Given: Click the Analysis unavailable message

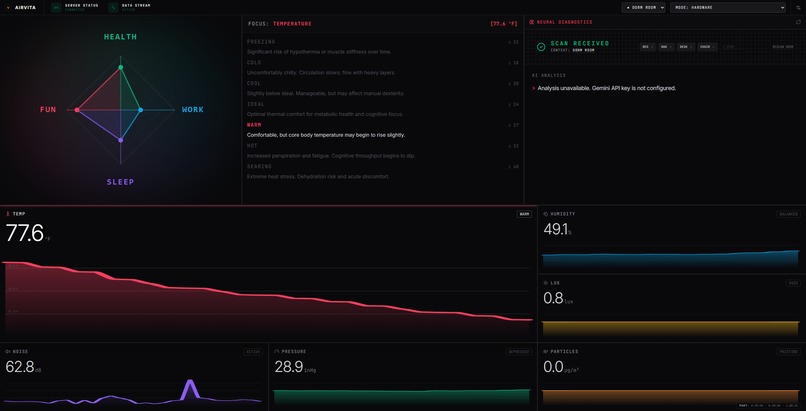Looking at the screenshot, I should pos(607,88).
